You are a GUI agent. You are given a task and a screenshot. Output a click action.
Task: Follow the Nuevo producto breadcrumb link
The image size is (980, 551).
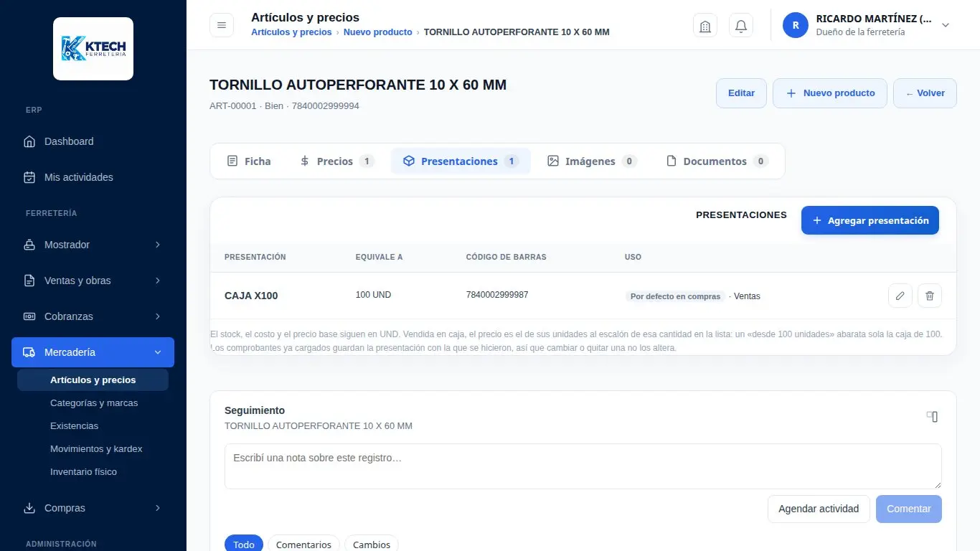pos(378,32)
